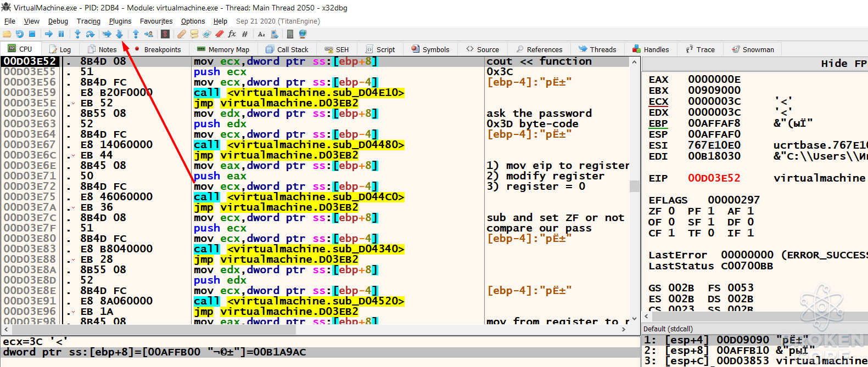Click the disassembly vertical scrollbar down arrow
This screenshot has width=868, height=367.
point(635,319)
